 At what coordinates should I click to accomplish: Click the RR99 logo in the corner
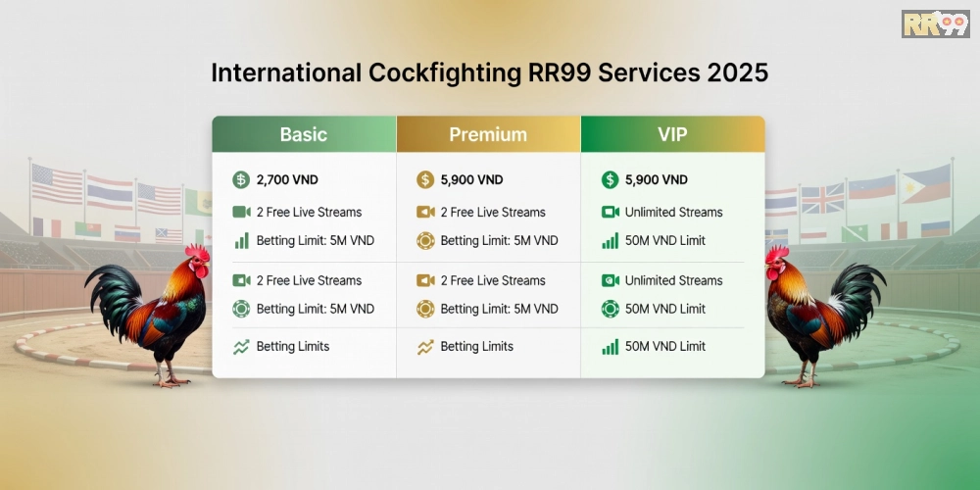935,24
